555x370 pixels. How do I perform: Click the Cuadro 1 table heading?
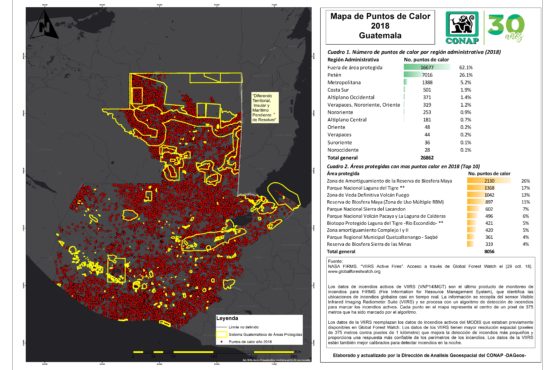(414, 52)
